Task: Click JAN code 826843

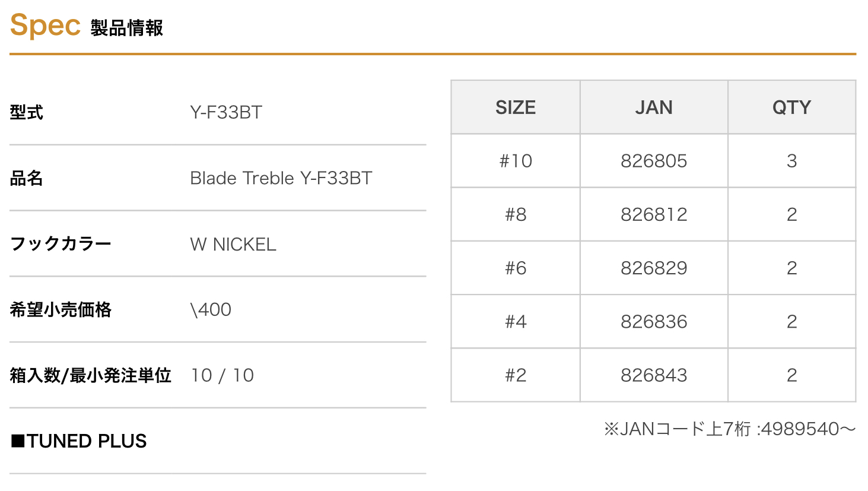Action: pyautogui.click(x=654, y=375)
